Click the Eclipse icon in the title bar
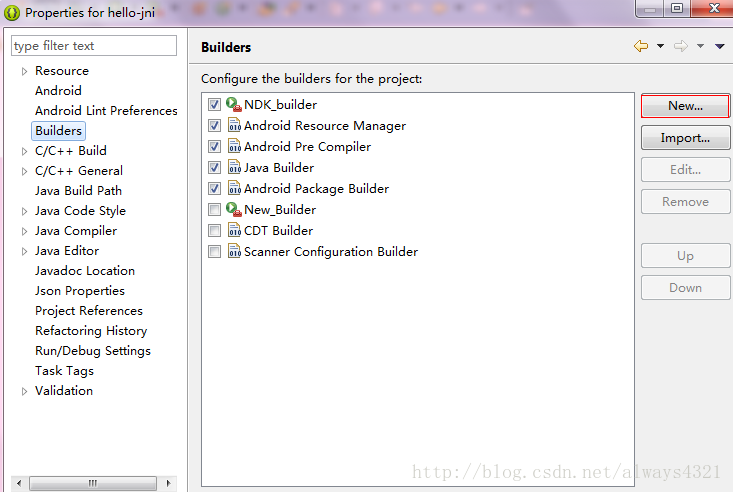The image size is (733, 492). click(12, 13)
